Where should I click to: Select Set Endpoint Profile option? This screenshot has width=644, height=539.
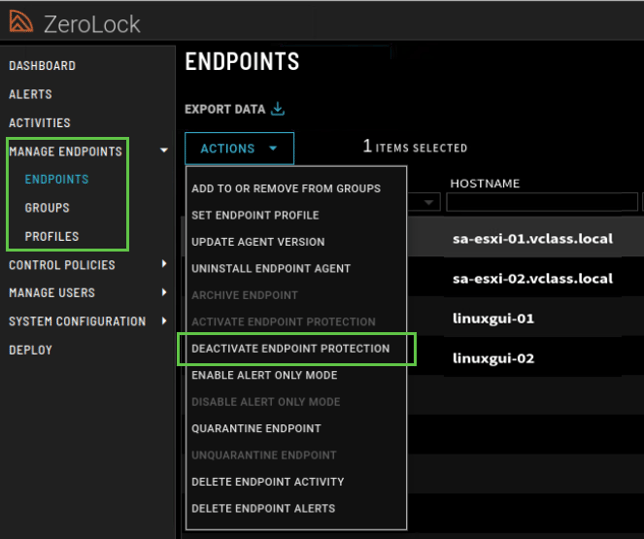click(255, 215)
